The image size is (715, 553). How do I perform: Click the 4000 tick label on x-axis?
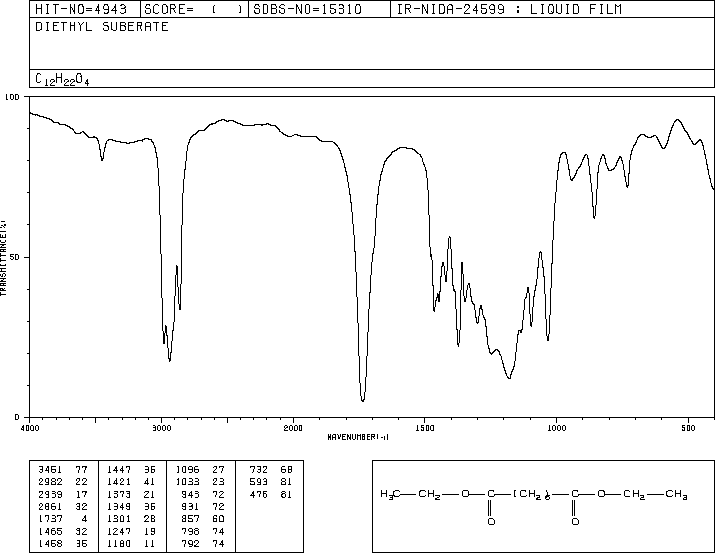click(30, 428)
